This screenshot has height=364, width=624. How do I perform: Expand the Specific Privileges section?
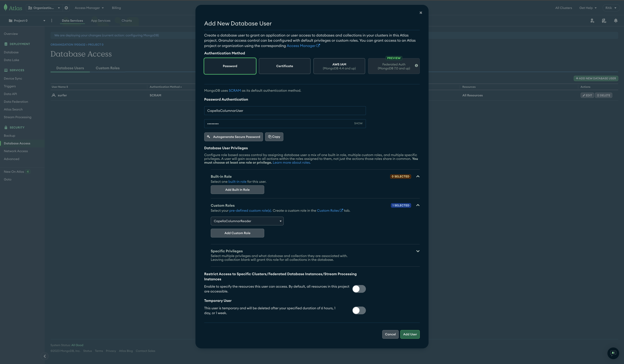[418, 251]
